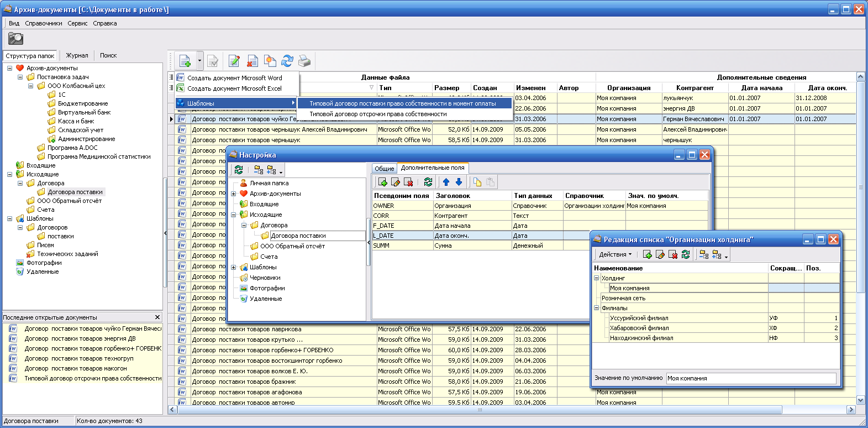The height and width of the screenshot is (428, 868).
Task: Click refresh icon in Дополнительные поля toolbar
Action: click(428, 182)
